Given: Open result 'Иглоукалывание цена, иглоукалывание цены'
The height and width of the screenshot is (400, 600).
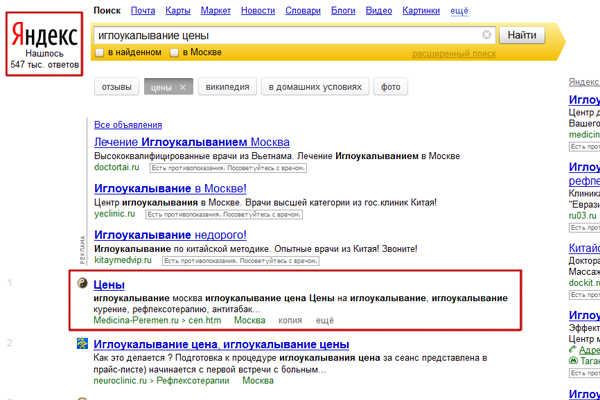Looking at the screenshot, I should [221, 344].
